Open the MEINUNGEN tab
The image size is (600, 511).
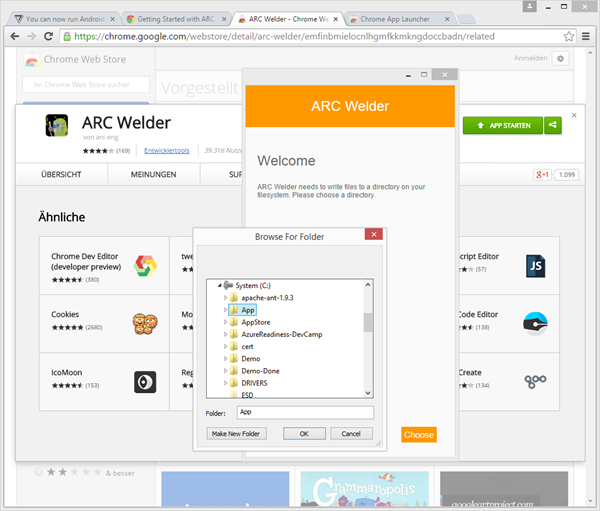[x=153, y=175]
